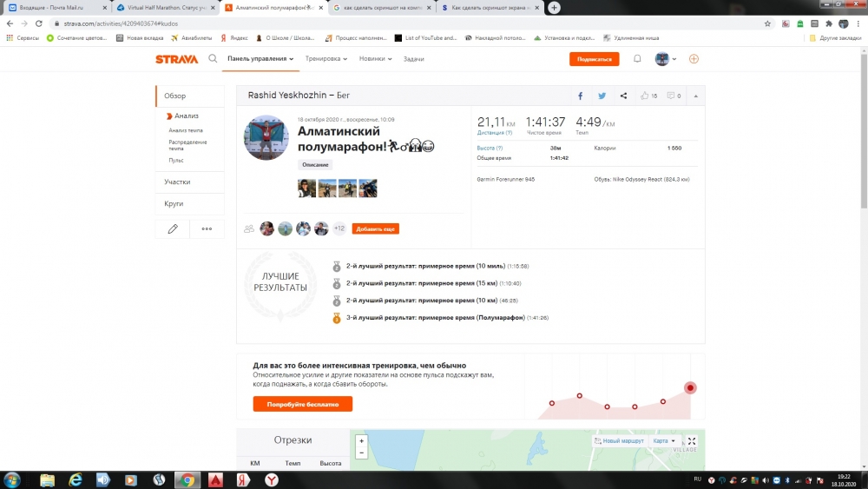Click the Strava search magnifier icon

pos(213,59)
